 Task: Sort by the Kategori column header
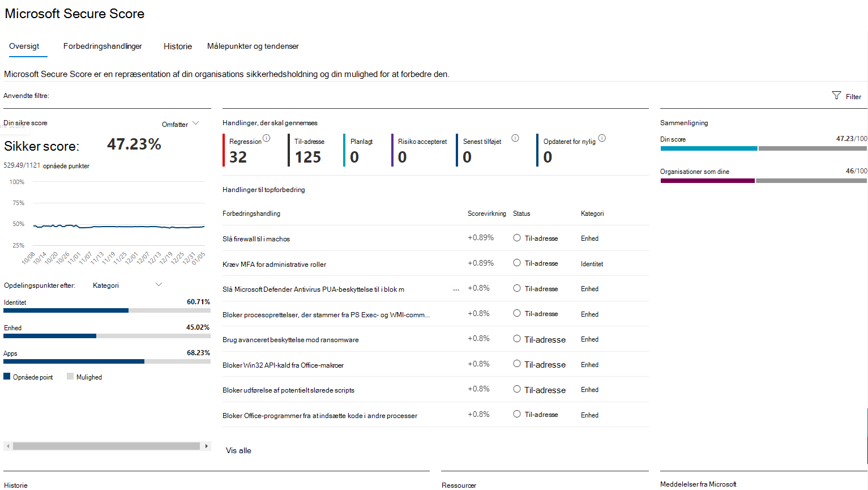click(592, 214)
